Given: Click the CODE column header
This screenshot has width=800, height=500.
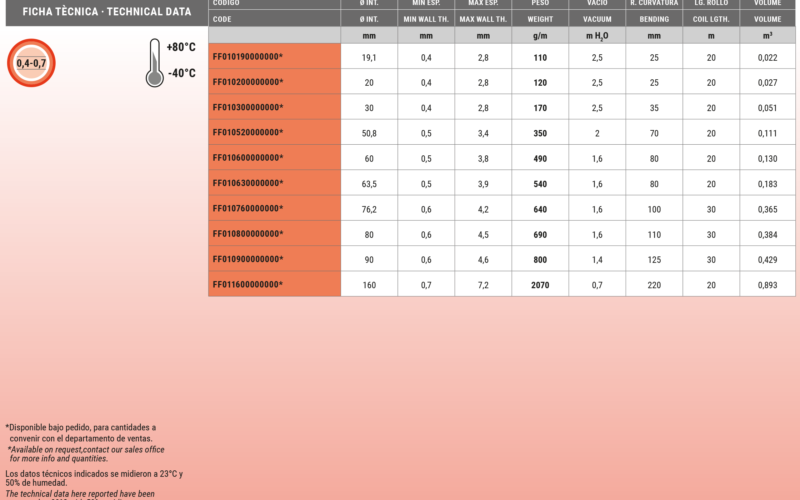Looking at the screenshot, I should 222,19.
